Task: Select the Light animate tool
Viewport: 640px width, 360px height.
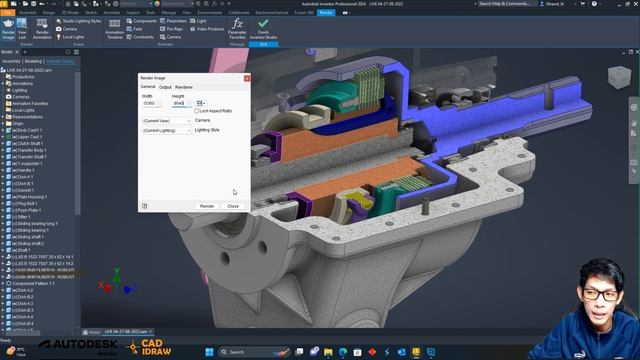Action: coord(198,21)
